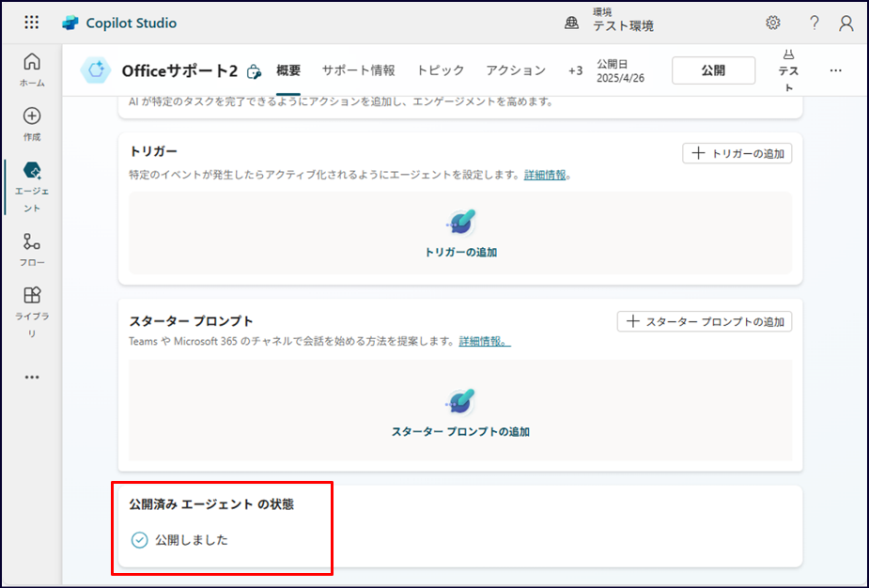The height and width of the screenshot is (588, 869).
Task: Click the ＋ トリガーの追加 button
Action: [x=737, y=153]
